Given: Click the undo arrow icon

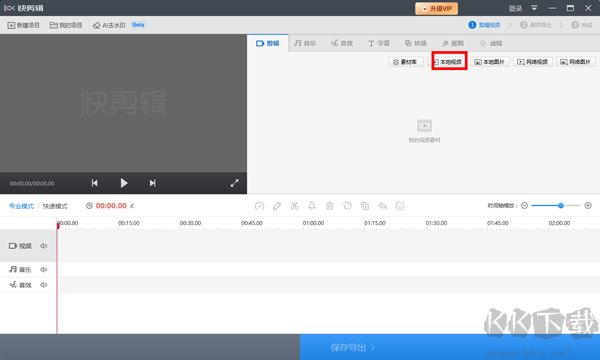Looking at the screenshot, I should coord(382,206).
